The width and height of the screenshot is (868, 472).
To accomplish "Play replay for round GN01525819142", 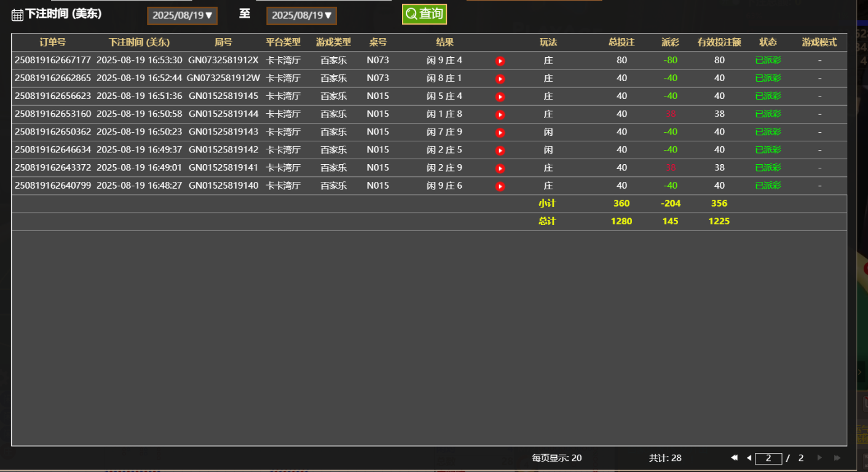I will click(500, 150).
